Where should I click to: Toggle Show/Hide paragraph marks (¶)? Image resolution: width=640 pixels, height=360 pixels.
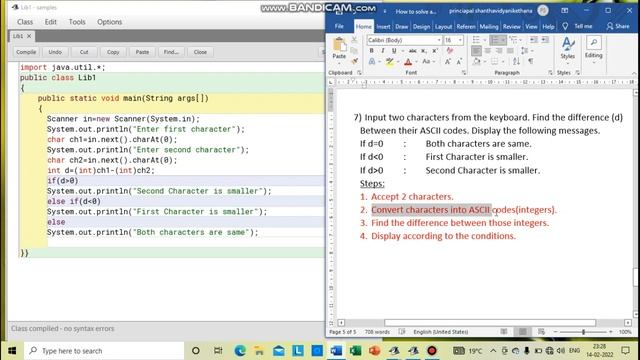(531, 62)
